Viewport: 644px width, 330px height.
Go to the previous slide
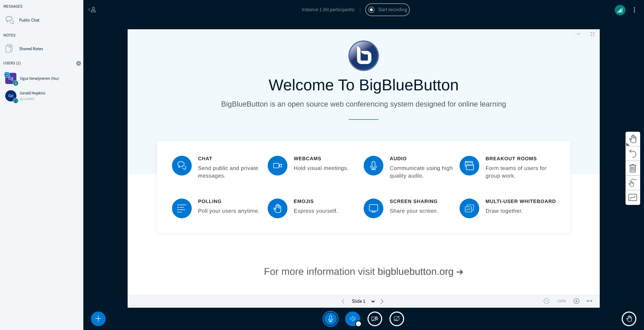[x=343, y=301]
